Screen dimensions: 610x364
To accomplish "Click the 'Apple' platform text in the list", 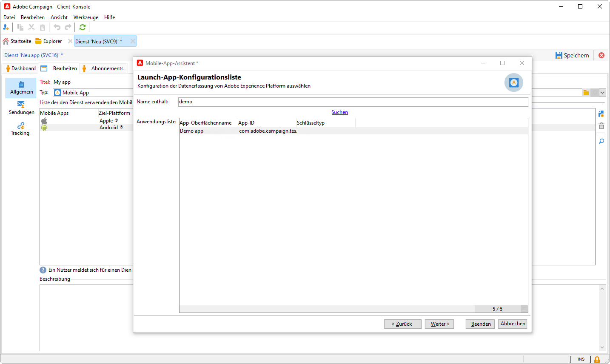I will pyautogui.click(x=106, y=121).
